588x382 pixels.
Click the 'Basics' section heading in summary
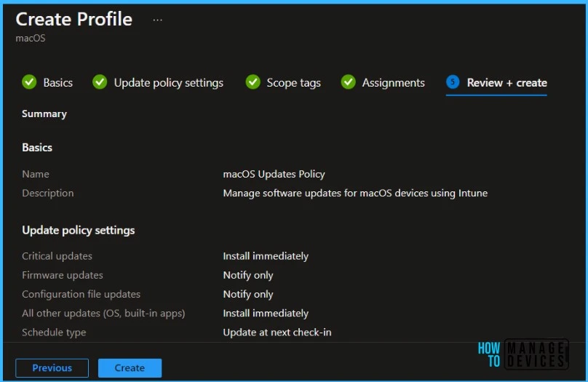37,147
